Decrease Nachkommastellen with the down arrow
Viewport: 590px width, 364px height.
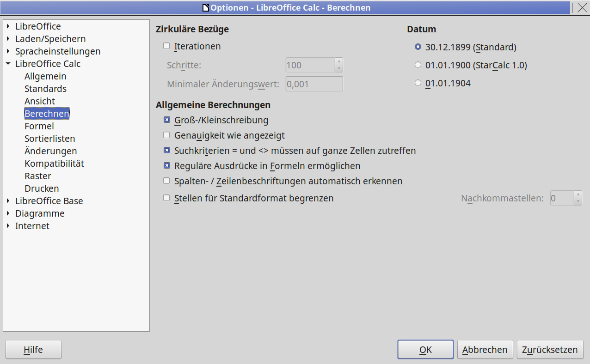coord(578,202)
